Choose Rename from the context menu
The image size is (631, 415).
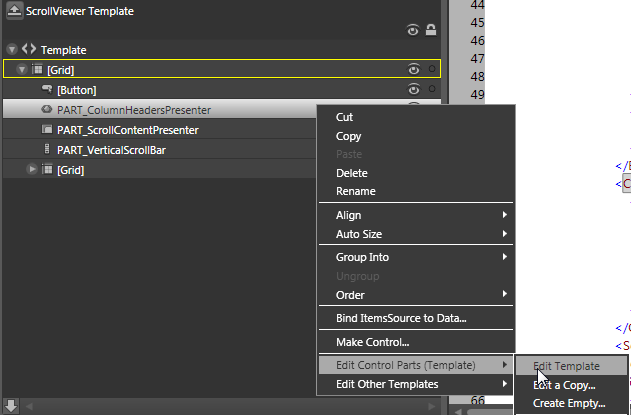coord(416,191)
